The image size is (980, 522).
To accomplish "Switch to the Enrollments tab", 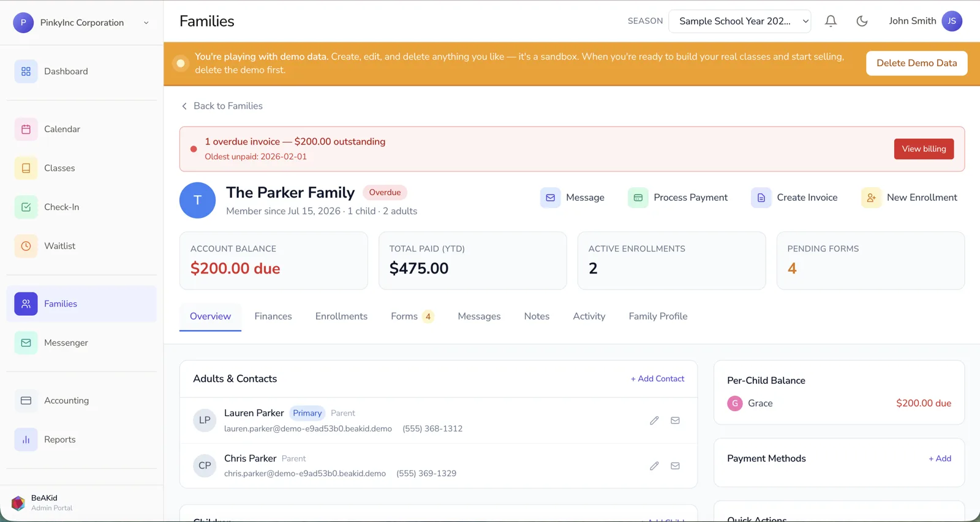I will click(x=341, y=316).
